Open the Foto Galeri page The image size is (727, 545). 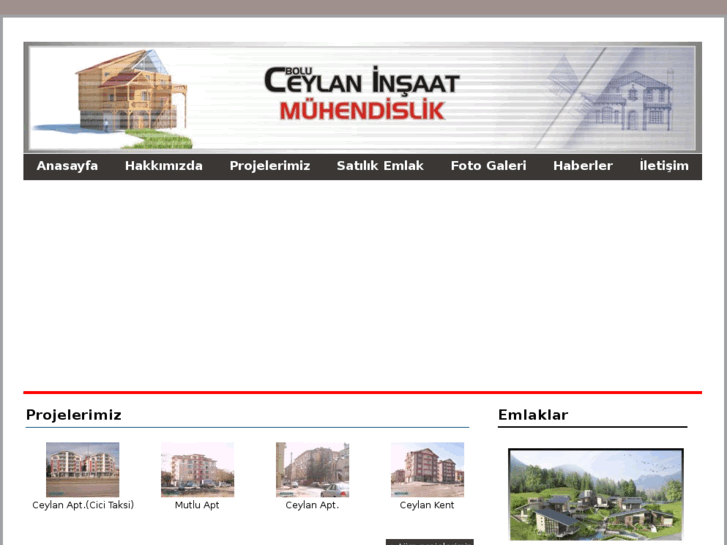point(488,166)
